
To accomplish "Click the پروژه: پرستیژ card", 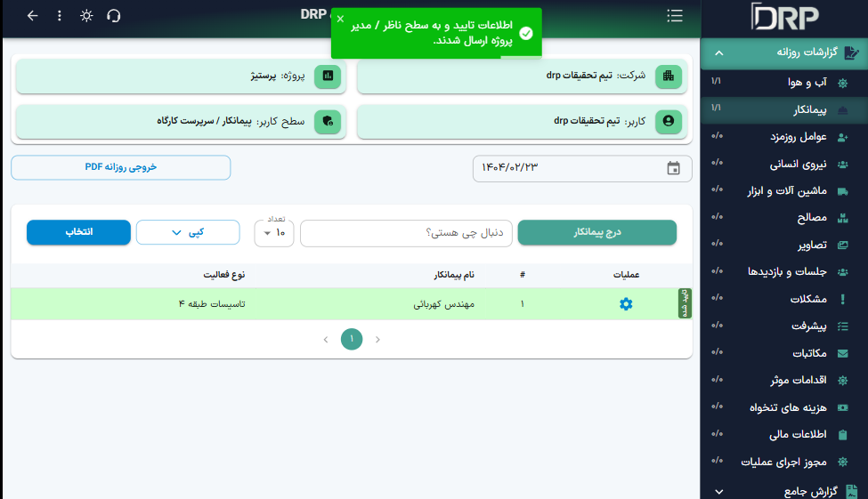I will point(181,76).
